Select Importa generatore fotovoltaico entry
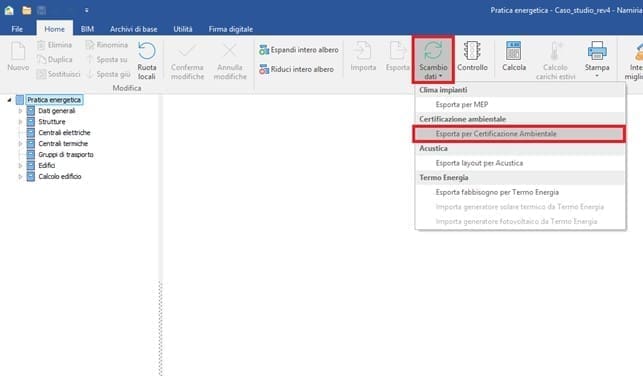This screenshot has height=376, width=643. [520, 222]
